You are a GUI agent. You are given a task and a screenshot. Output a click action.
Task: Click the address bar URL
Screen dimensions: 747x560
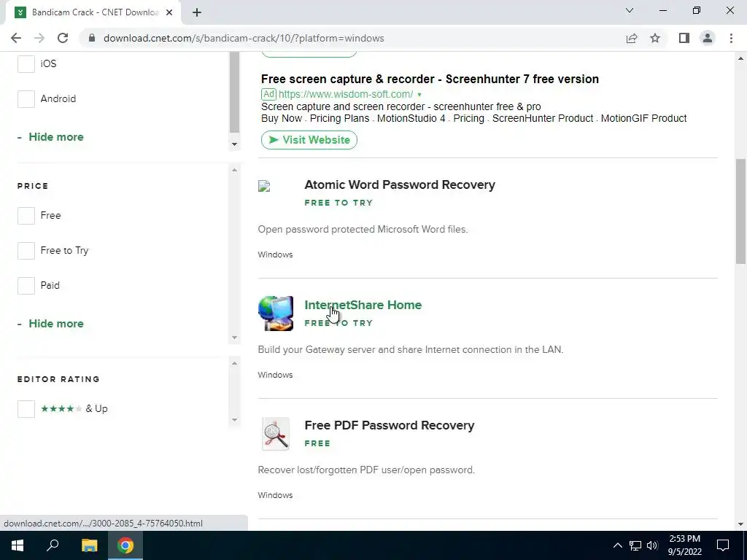click(244, 38)
